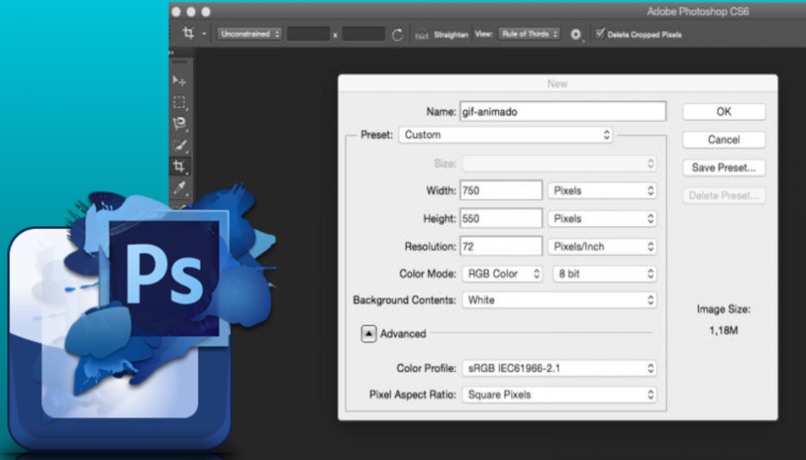Select the Eyedropper tool
806x460 pixels.
pos(180,187)
